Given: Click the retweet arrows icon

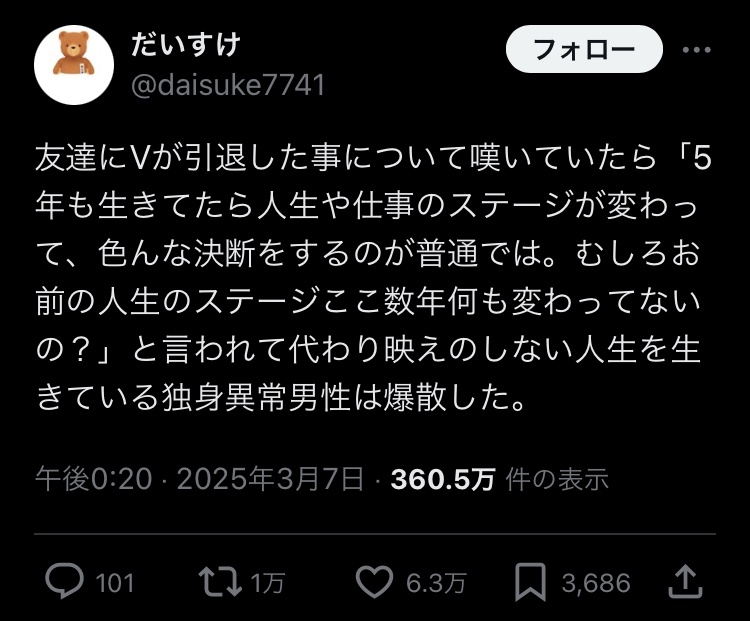Looking at the screenshot, I should tap(220, 582).
